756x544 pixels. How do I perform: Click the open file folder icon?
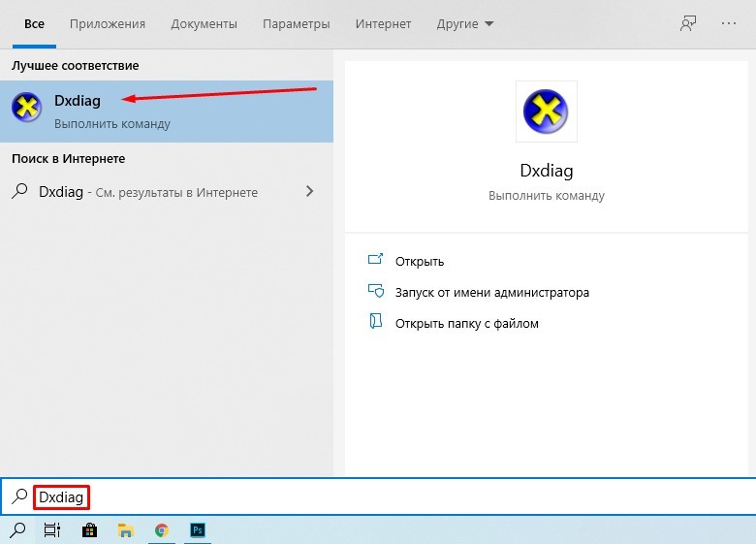click(x=376, y=321)
